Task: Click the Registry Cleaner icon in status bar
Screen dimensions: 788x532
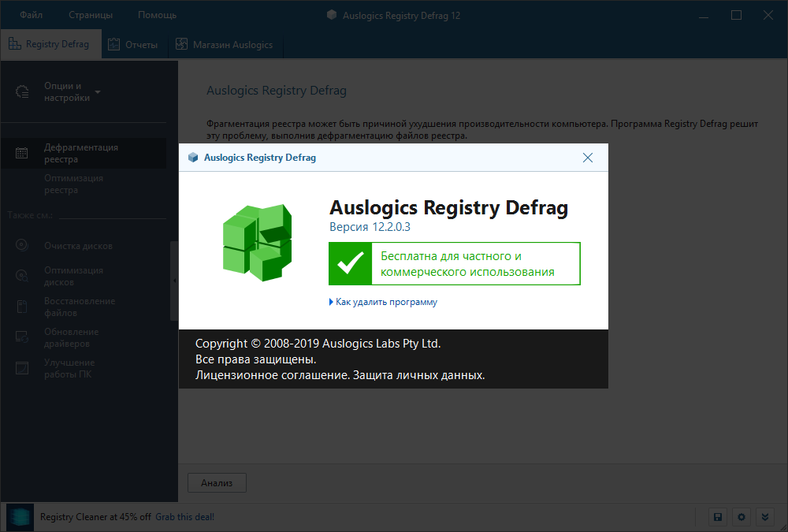Action: (17, 517)
